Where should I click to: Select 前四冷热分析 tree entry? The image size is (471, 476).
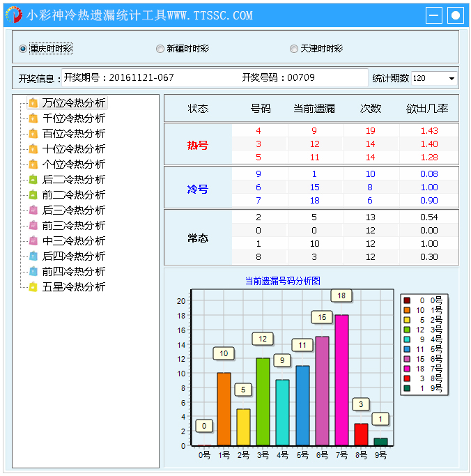74,272
